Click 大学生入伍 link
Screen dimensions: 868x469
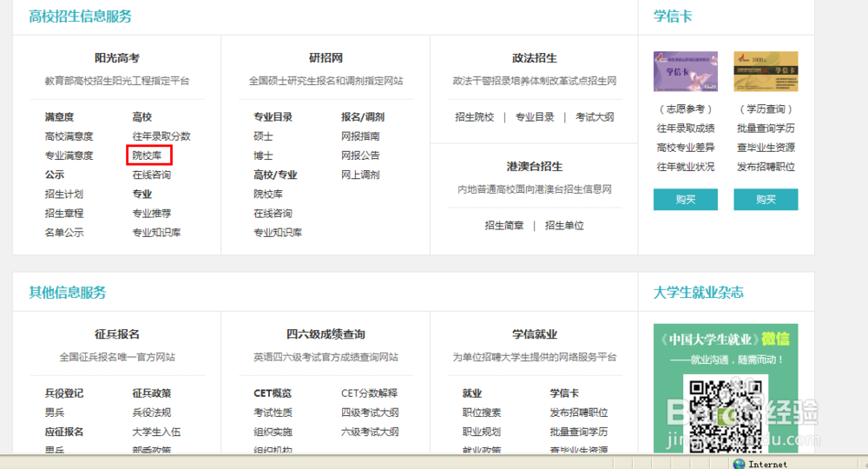pos(156,432)
